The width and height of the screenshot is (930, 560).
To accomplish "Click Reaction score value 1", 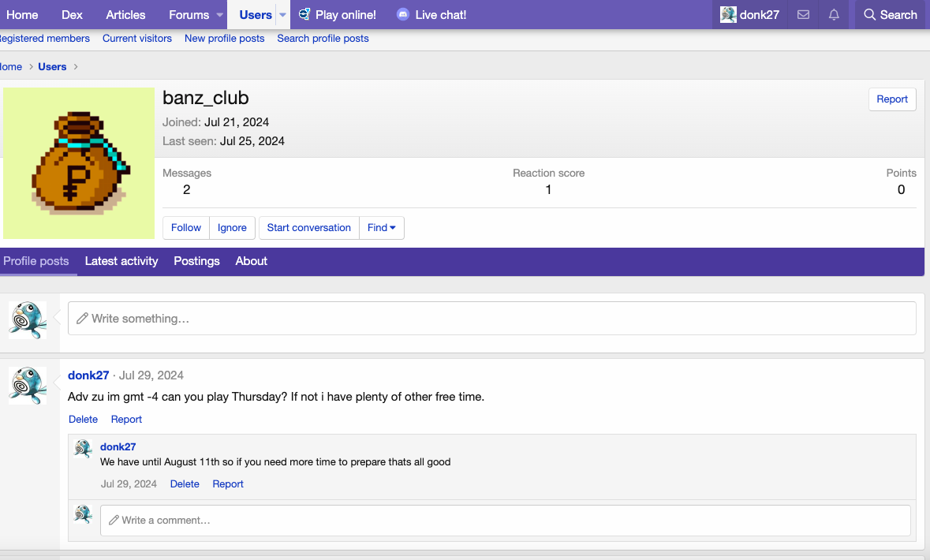I will (549, 190).
